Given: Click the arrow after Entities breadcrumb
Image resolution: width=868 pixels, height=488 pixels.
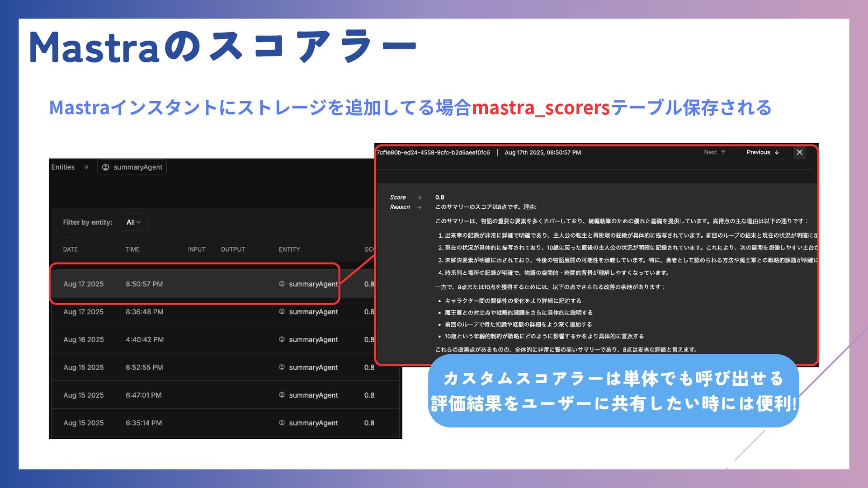Looking at the screenshot, I should click(86, 167).
